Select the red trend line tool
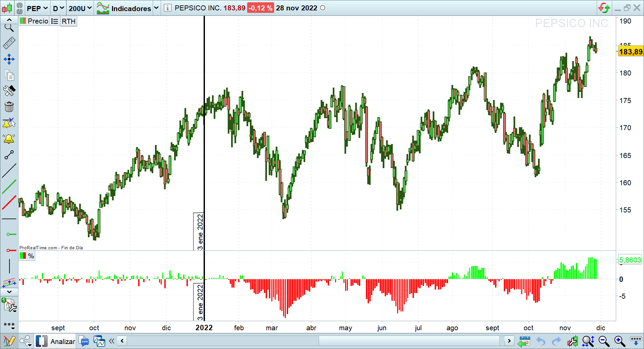The image size is (644, 349). [x=9, y=203]
